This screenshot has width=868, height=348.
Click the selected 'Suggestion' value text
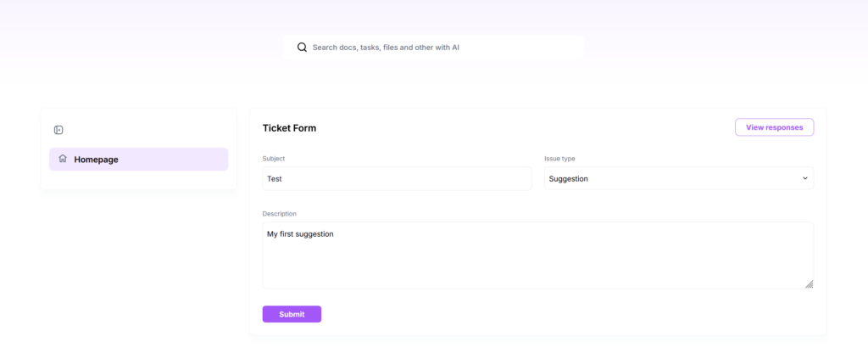[x=568, y=179]
